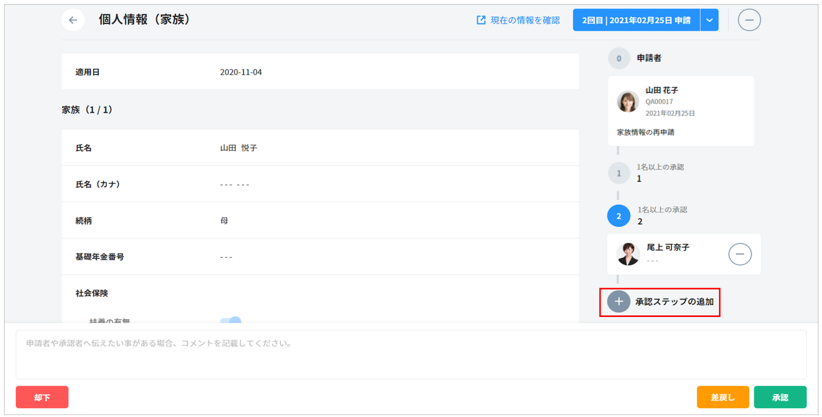The height and width of the screenshot is (417, 822).
Task: Click the orange 差戻し button
Action: tap(722, 397)
